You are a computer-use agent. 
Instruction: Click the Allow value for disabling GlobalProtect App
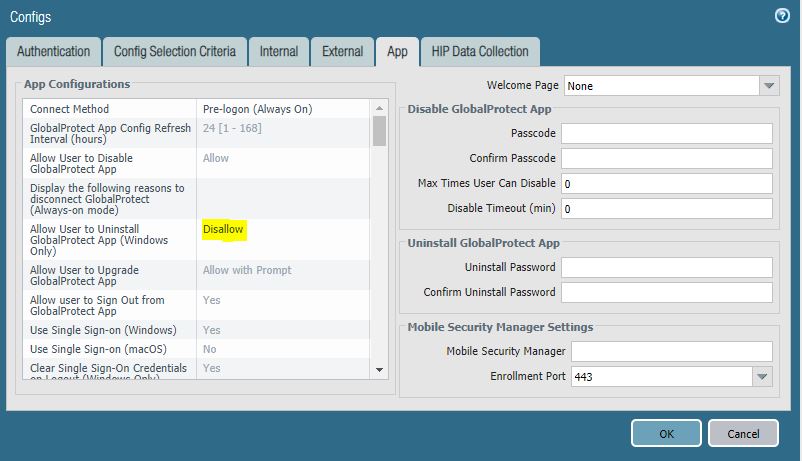click(x=215, y=158)
